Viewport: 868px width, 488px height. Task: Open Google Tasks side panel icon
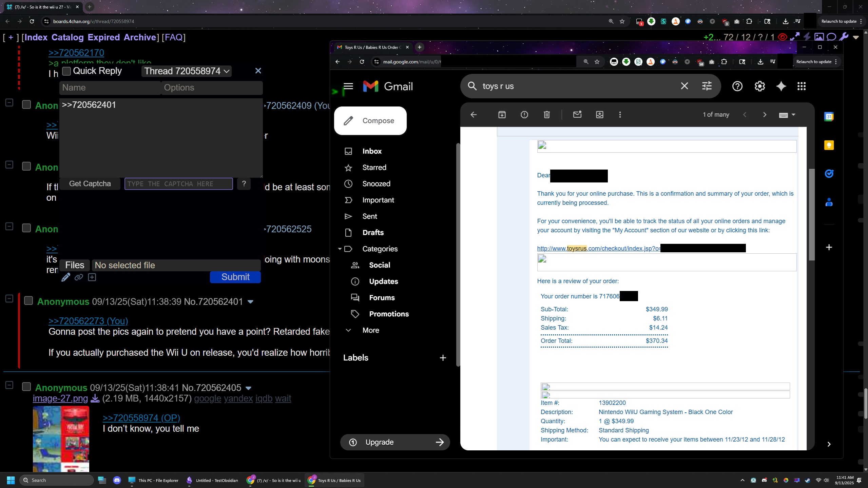(829, 174)
